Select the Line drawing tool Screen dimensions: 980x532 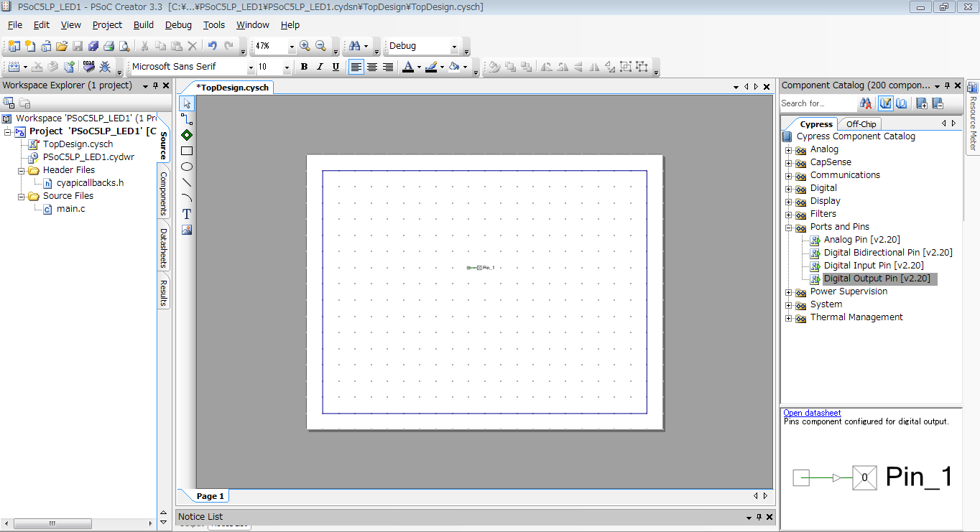click(x=187, y=182)
